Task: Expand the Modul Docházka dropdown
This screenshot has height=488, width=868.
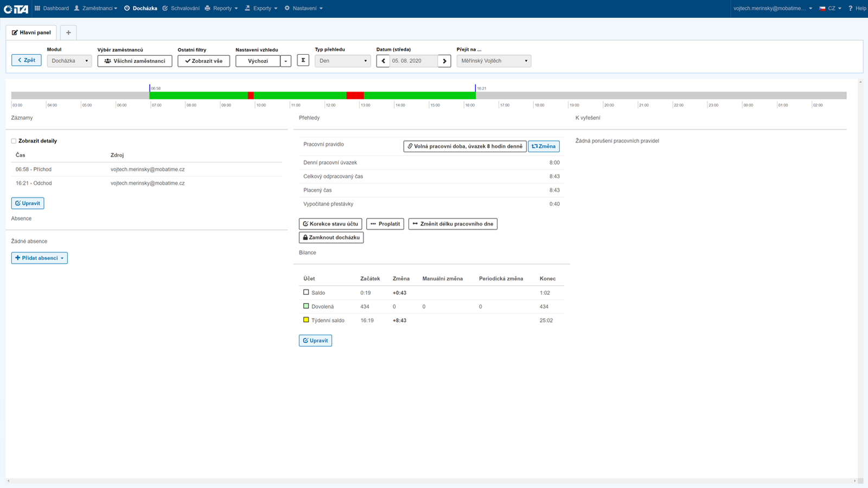Action: pos(69,61)
